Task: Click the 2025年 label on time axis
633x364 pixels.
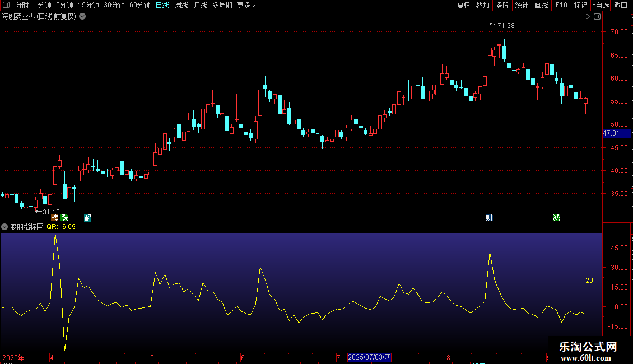Action: [x=13, y=357]
